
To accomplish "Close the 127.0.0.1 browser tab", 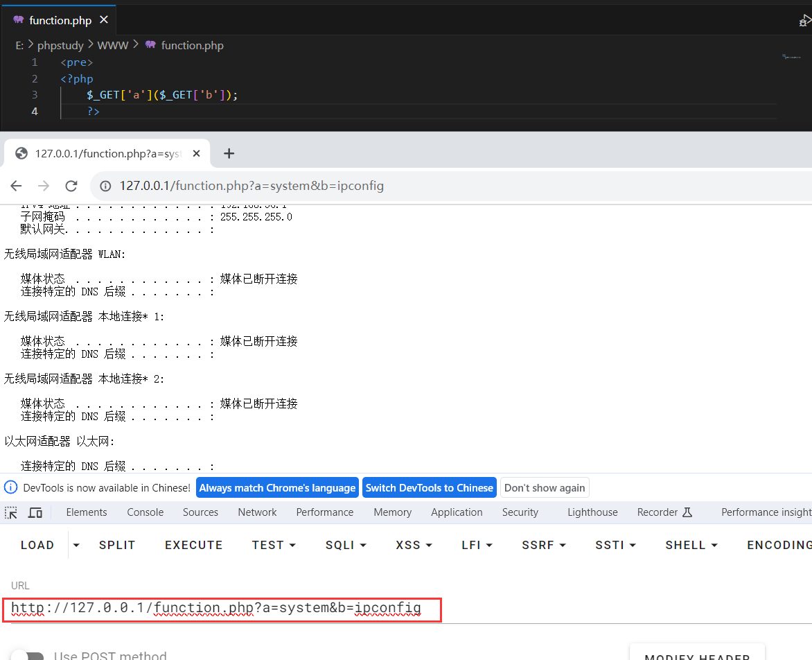I will (x=196, y=153).
